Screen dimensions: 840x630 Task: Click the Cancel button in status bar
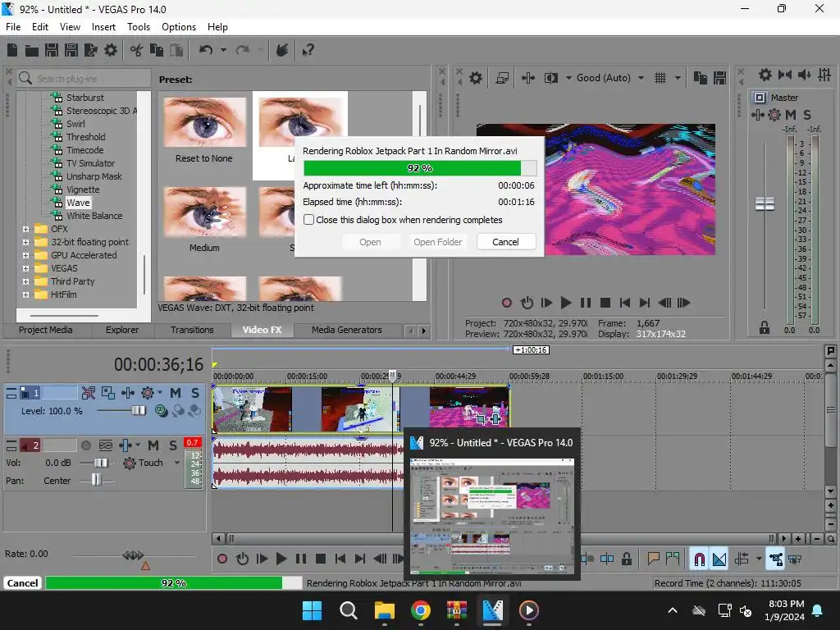22,583
